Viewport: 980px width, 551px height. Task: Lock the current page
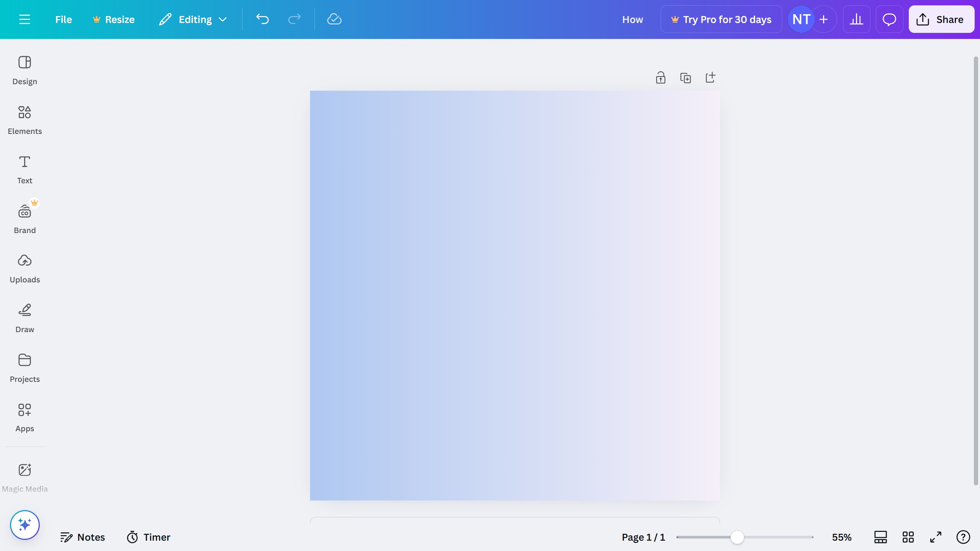pyautogui.click(x=661, y=77)
